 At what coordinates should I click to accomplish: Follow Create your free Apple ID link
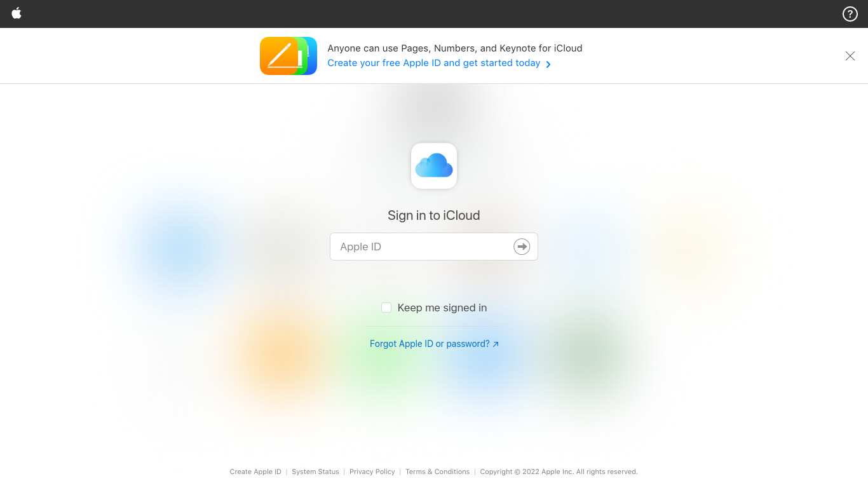(438, 63)
